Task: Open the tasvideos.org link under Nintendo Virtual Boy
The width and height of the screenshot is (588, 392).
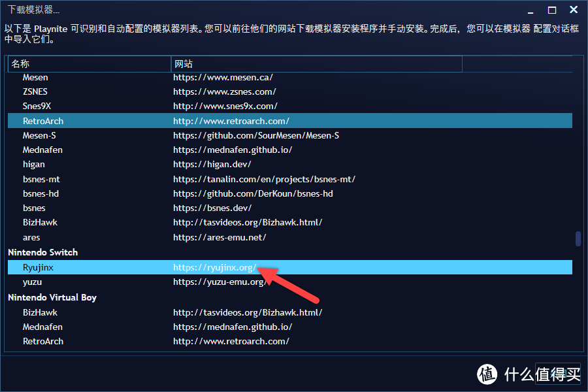Action: [248, 312]
